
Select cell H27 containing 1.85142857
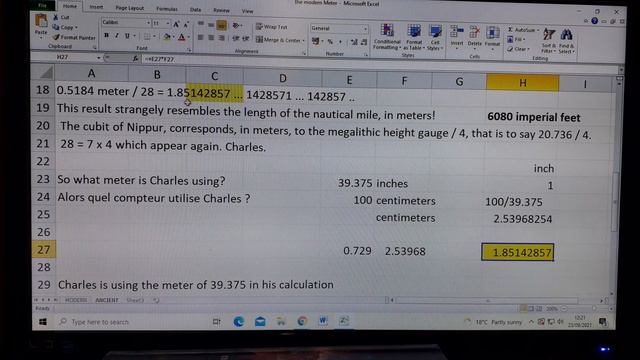pyautogui.click(x=518, y=252)
